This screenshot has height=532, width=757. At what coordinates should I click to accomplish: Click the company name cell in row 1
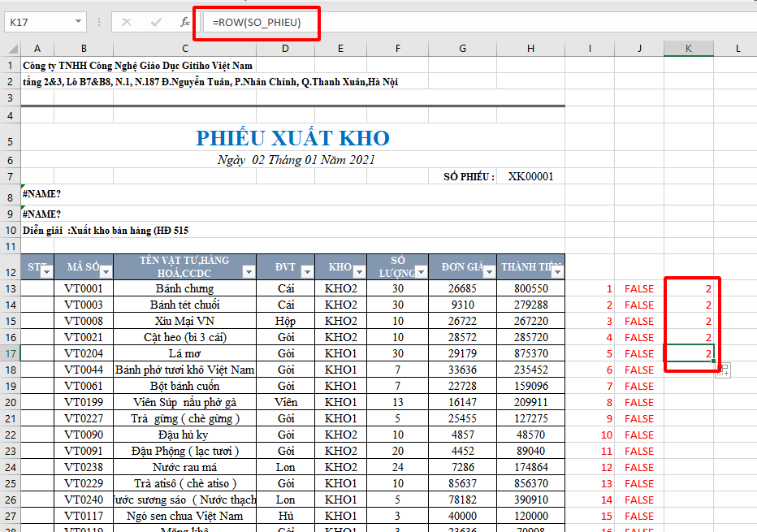point(137,66)
